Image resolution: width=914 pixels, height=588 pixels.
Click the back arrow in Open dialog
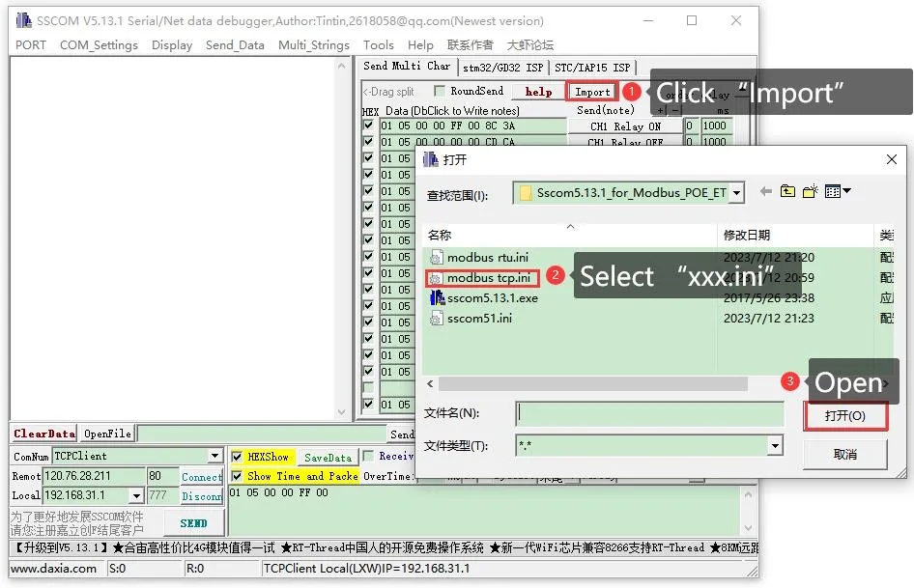pyautogui.click(x=766, y=192)
